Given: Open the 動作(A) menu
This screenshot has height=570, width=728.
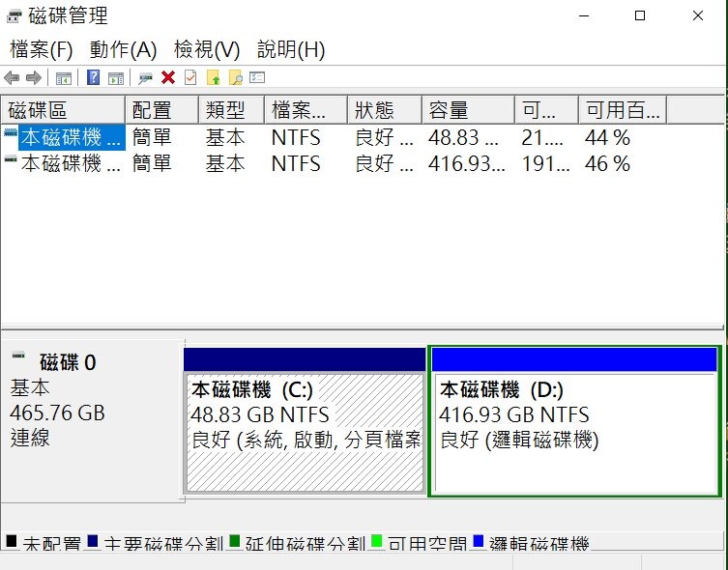Looking at the screenshot, I should click(123, 49).
